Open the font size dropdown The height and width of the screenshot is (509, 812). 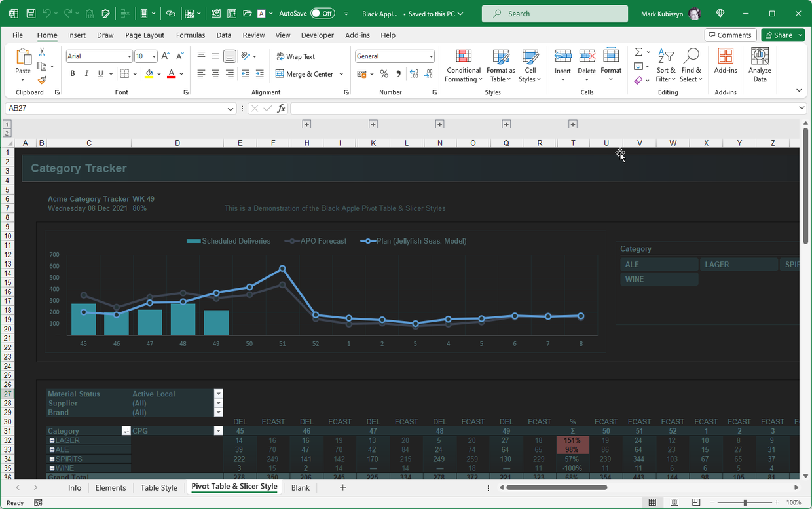click(154, 56)
